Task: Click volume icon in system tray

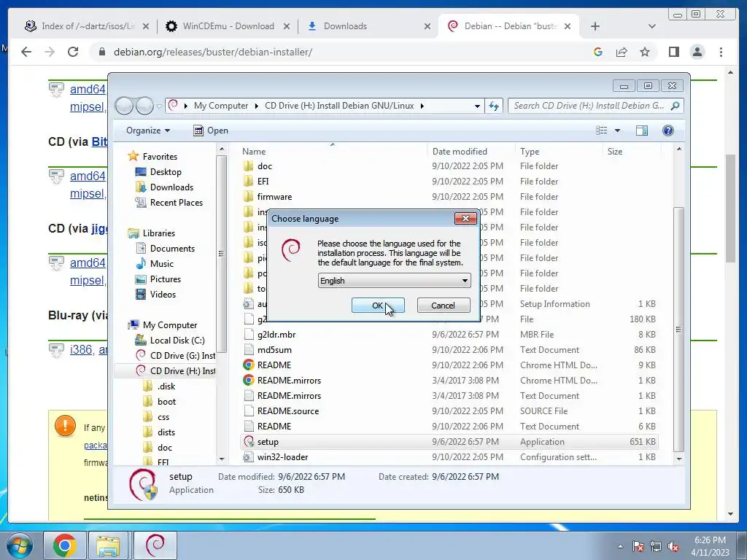Action: coord(673,547)
